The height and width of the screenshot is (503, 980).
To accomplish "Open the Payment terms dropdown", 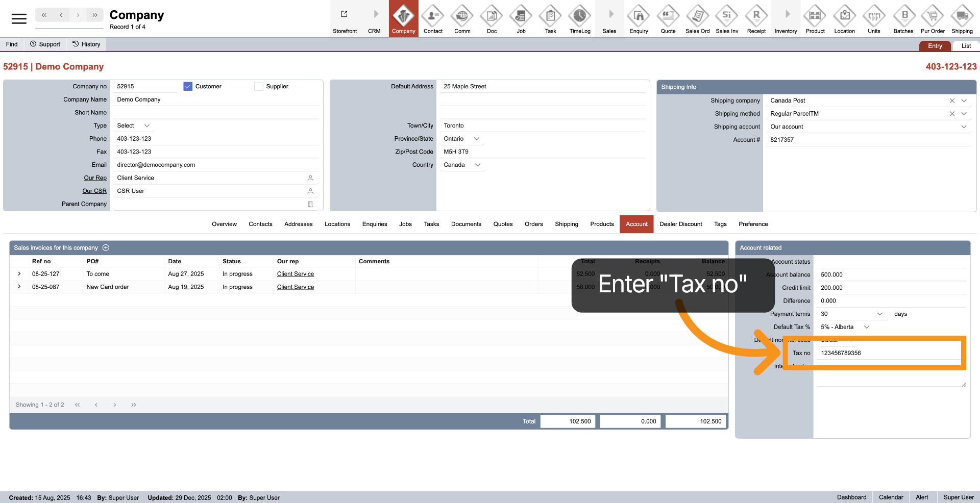I will (x=879, y=314).
